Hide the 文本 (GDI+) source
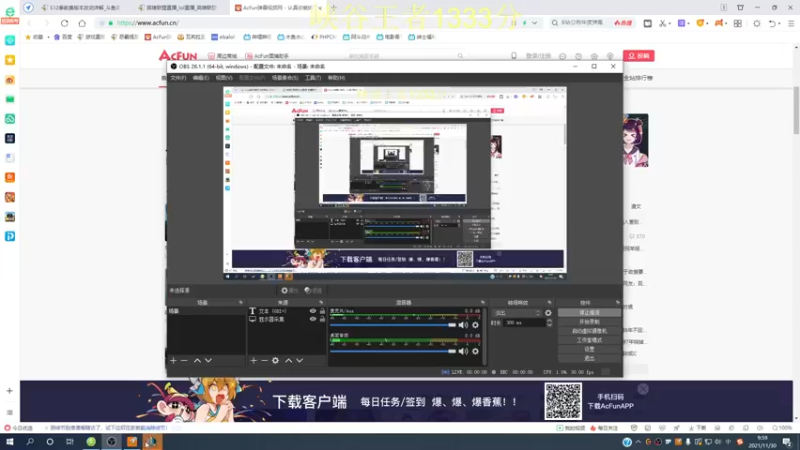Viewport: 800px width, 450px height. 313,311
